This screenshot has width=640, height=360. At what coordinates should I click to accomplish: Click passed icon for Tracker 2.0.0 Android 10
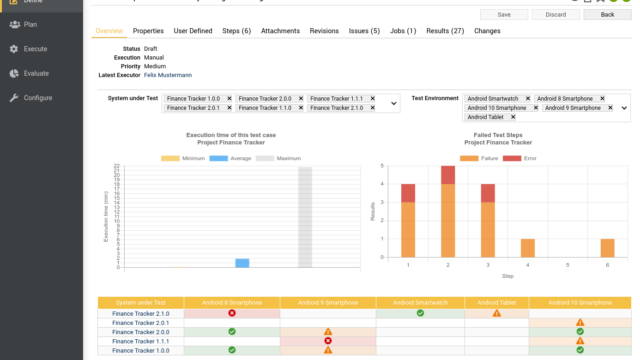tap(580, 331)
